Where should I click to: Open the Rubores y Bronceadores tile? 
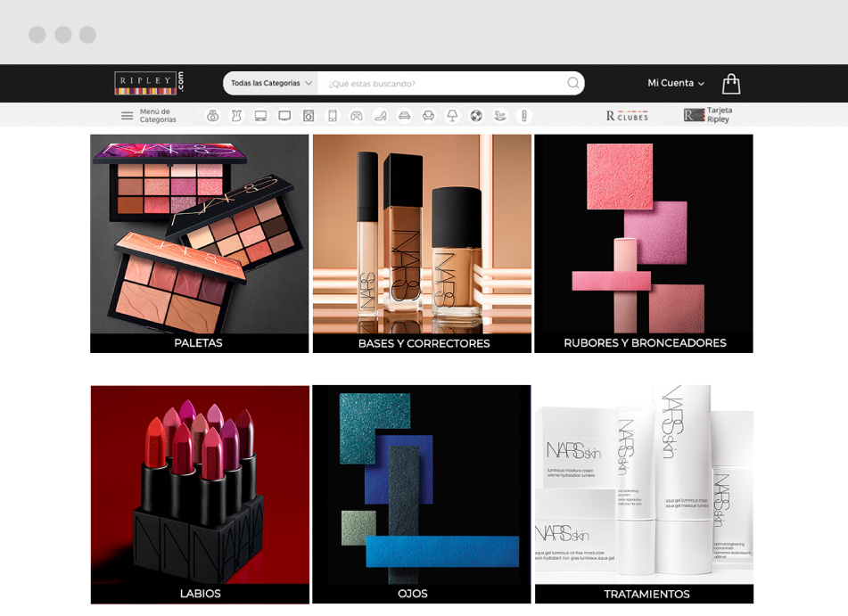pyautogui.click(x=644, y=243)
